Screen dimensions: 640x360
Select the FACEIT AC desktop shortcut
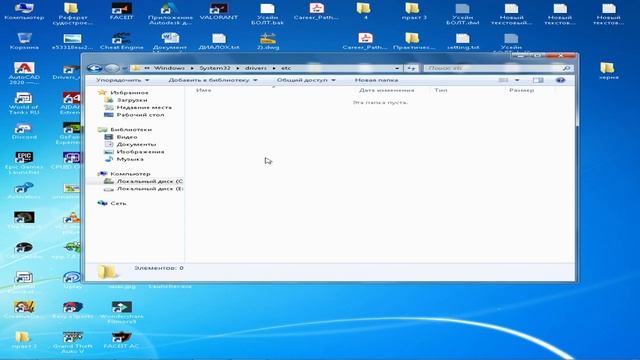click(x=121, y=340)
